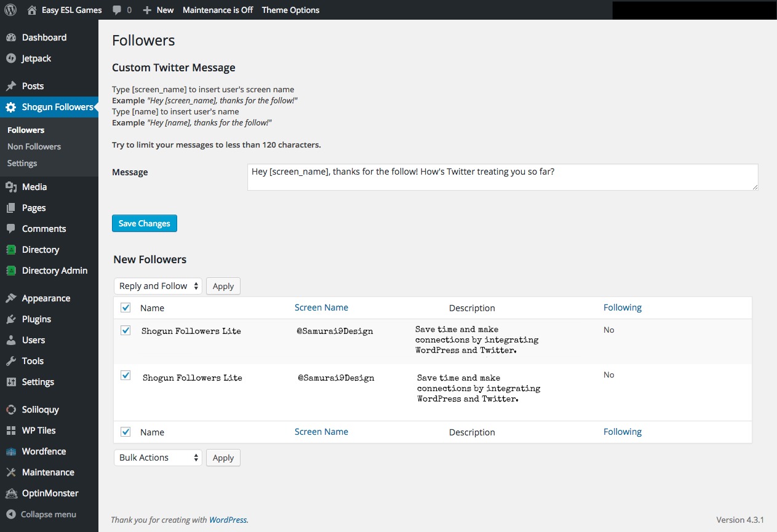Click the Pages icon in sidebar
Viewport: 777px width, 532px height.
click(11, 208)
